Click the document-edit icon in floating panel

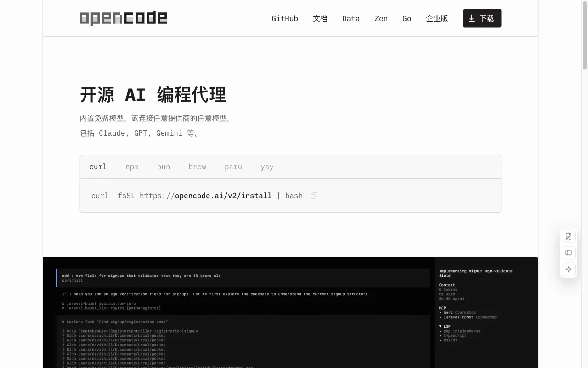(569, 236)
